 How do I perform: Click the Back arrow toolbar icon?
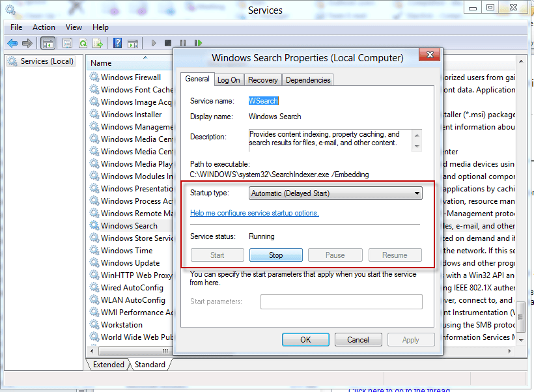point(12,43)
